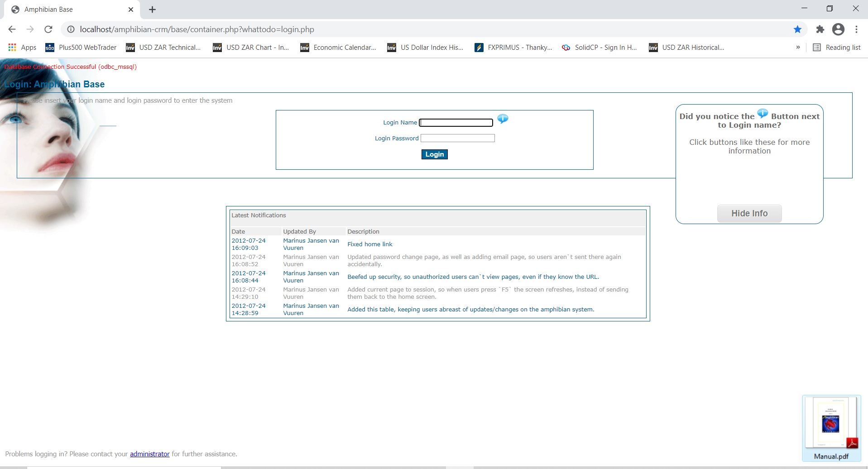The width and height of the screenshot is (868, 469).
Task: Open the Chrome profile avatar icon
Action: [838, 29]
